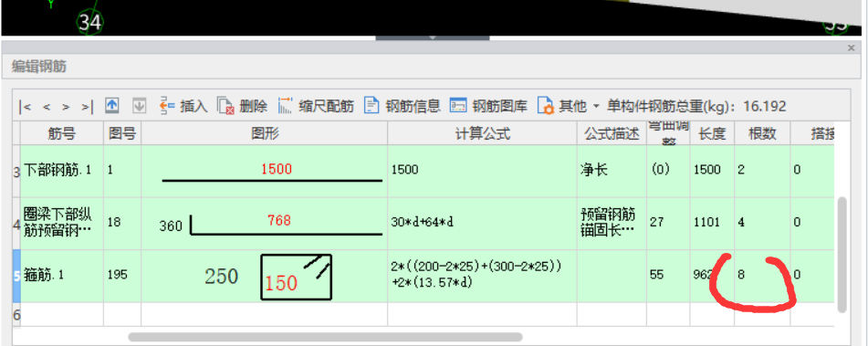Click the 根数 column header
868x346 pixels.
point(762,133)
